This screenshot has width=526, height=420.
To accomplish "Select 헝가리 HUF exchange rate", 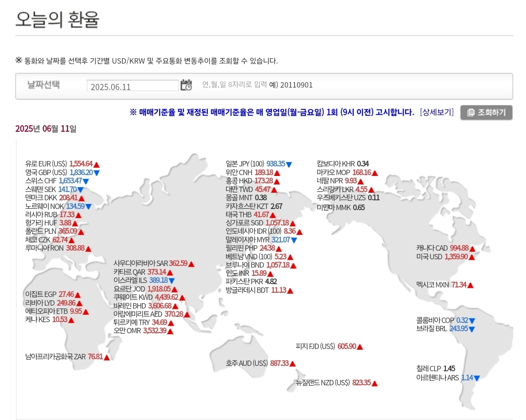I will coord(52,223).
